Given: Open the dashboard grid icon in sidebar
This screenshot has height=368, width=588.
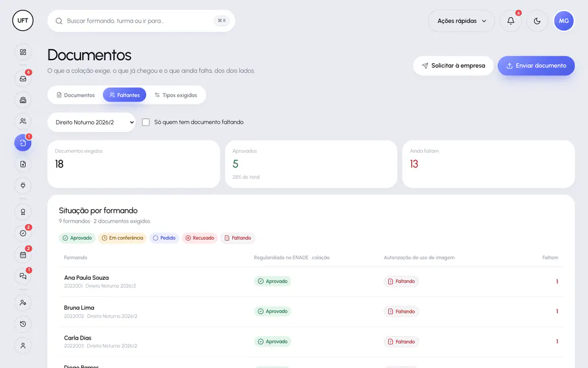Looking at the screenshot, I should point(23,52).
